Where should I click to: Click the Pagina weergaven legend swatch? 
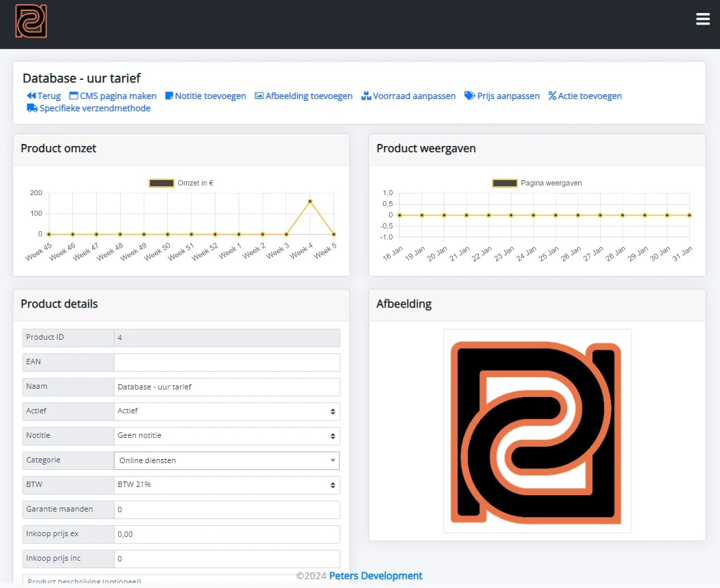click(x=505, y=183)
